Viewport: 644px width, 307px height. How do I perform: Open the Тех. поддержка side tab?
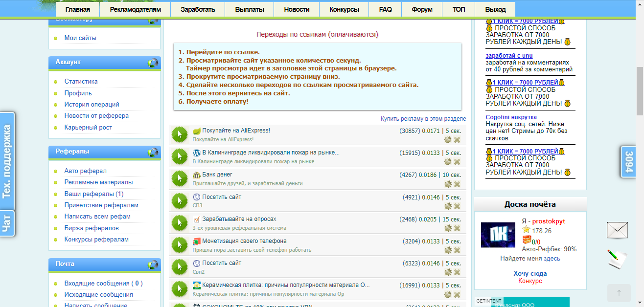tap(7, 161)
